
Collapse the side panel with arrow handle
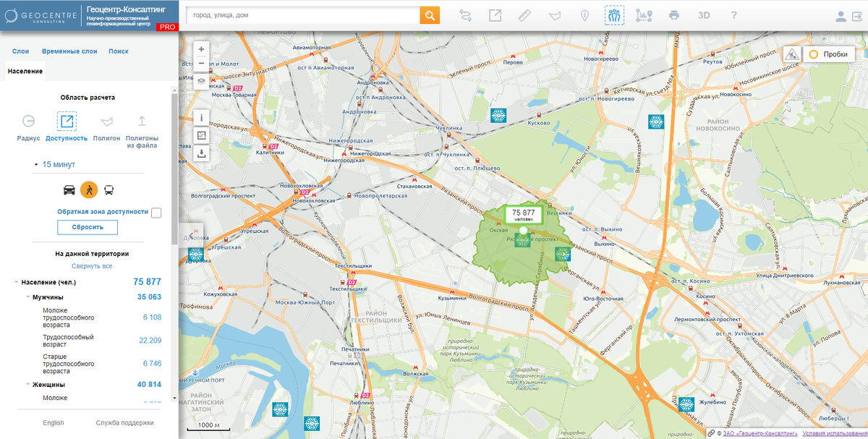[191, 236]
